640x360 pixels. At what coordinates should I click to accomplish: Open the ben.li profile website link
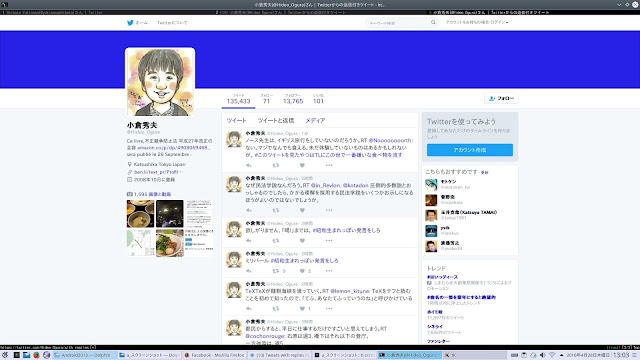pos(156,172)
